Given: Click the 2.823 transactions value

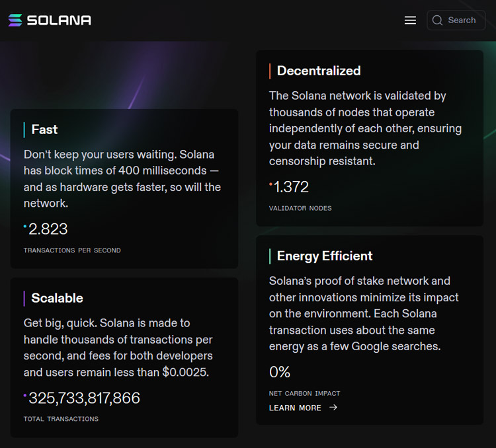Looking at the screenshot, I should point(48,229).
